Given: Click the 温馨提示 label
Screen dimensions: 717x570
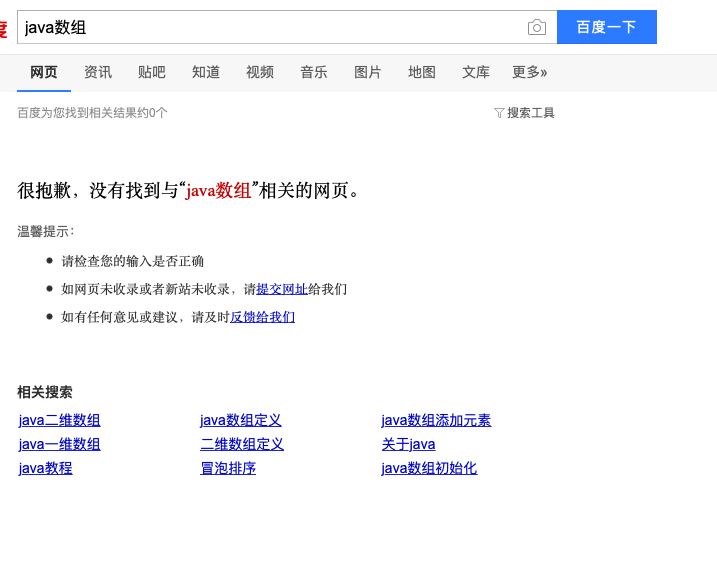Looking at the screenshot, I should point(45,231).
